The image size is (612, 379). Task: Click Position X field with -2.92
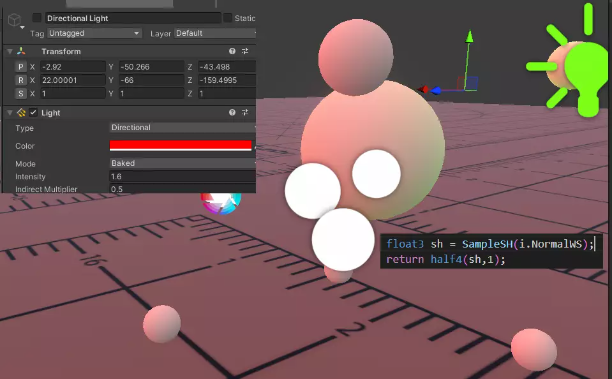tap(73, 67)
